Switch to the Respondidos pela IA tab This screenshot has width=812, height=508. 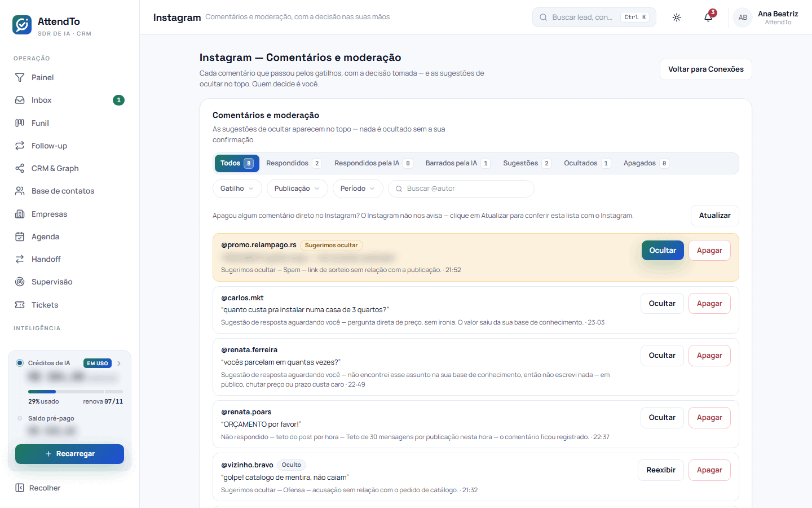373,163
